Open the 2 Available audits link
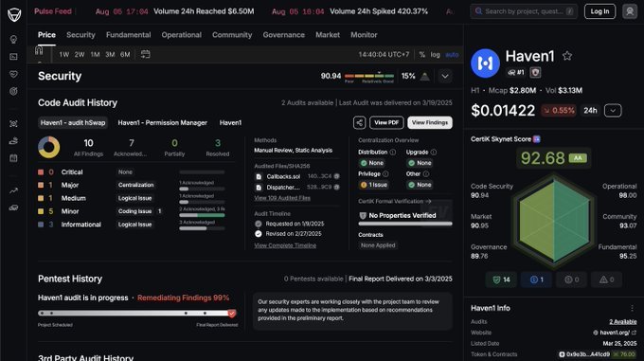The image size is (644, 361). (x=622, y=321)
